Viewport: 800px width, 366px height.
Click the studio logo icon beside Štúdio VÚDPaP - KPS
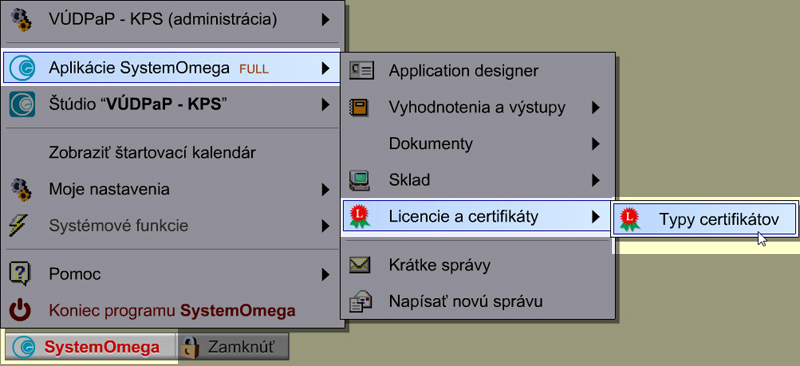(22, 105)
